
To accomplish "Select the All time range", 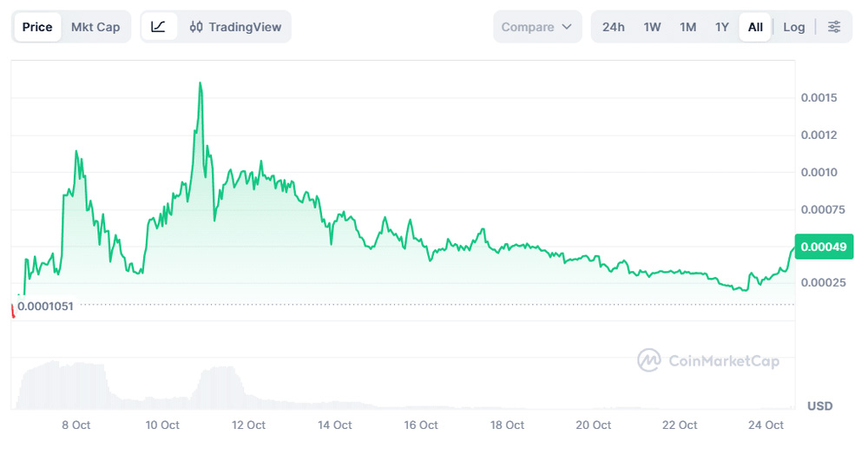I will click(x=755, y=27).
